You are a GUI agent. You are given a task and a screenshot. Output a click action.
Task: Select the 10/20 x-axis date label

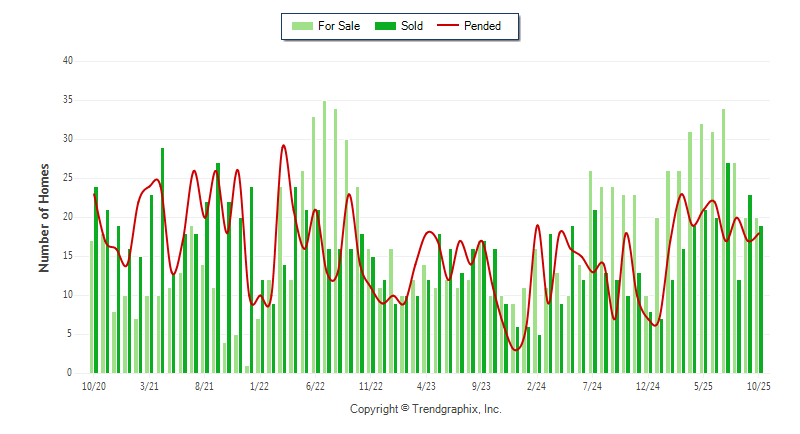pyautogui.click(x=93, y=386)
